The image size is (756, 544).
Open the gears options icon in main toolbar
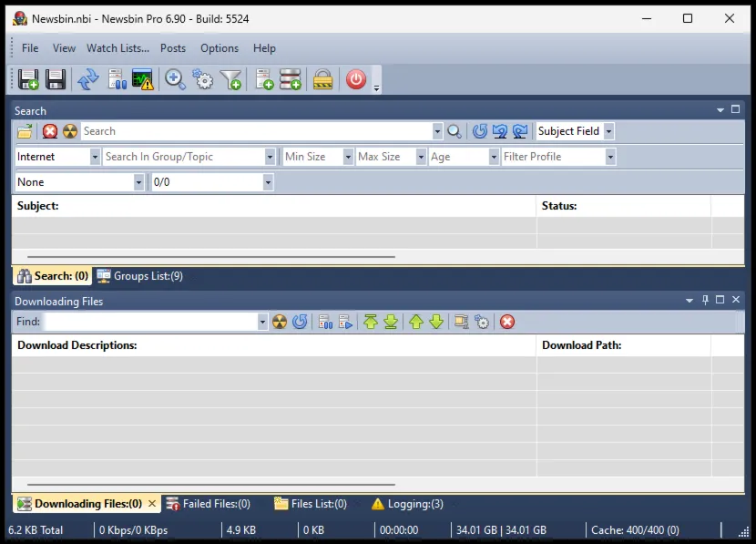[203, 79]
